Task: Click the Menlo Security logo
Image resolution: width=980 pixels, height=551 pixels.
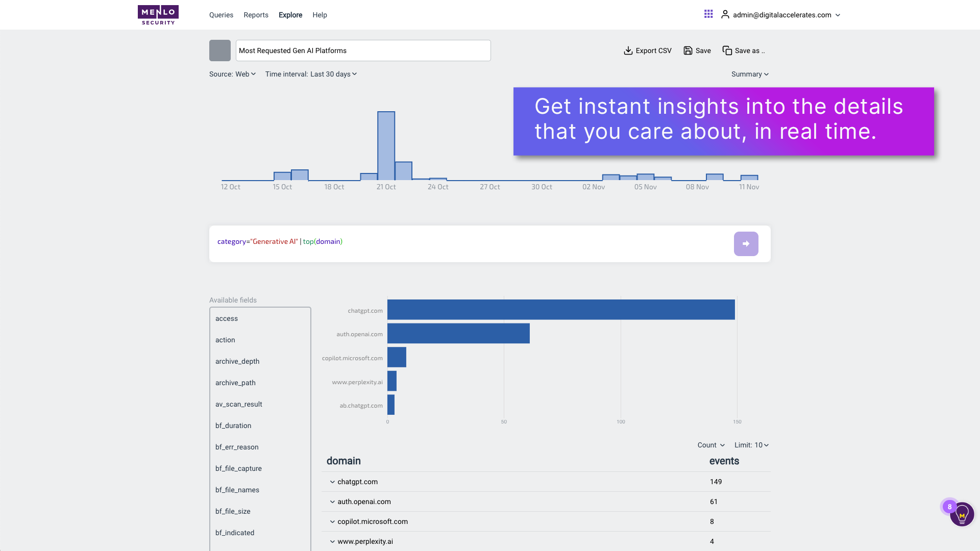Action: [x=158, y=14]
